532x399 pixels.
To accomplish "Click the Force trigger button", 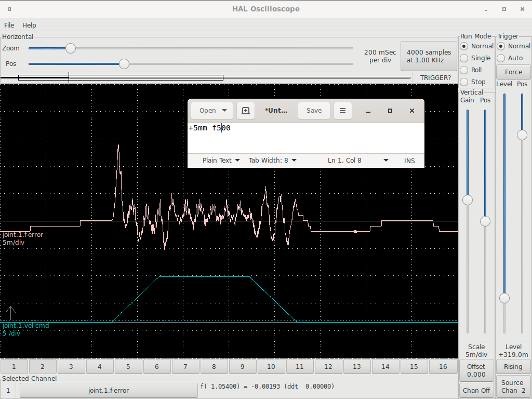I will (x=513, y=72).
